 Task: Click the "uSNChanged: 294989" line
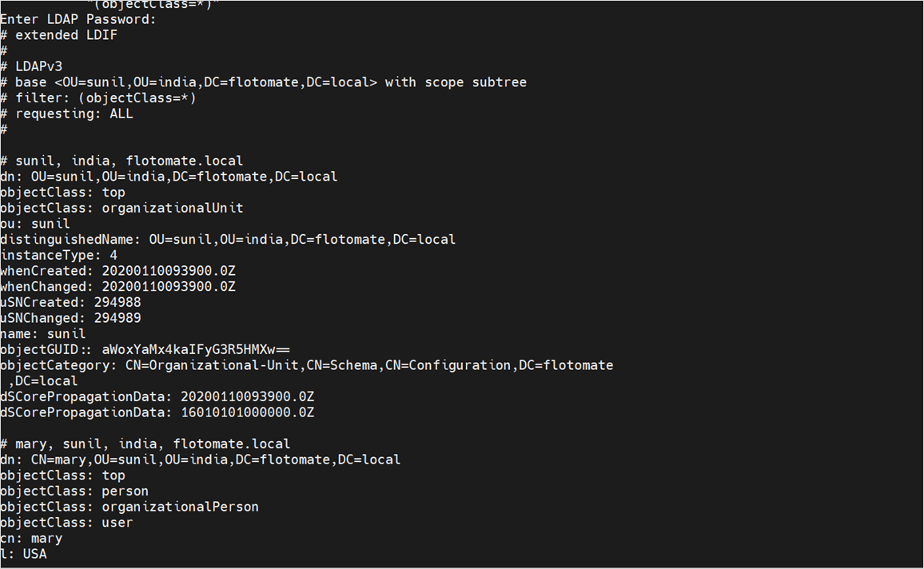(x=70, y=318)
